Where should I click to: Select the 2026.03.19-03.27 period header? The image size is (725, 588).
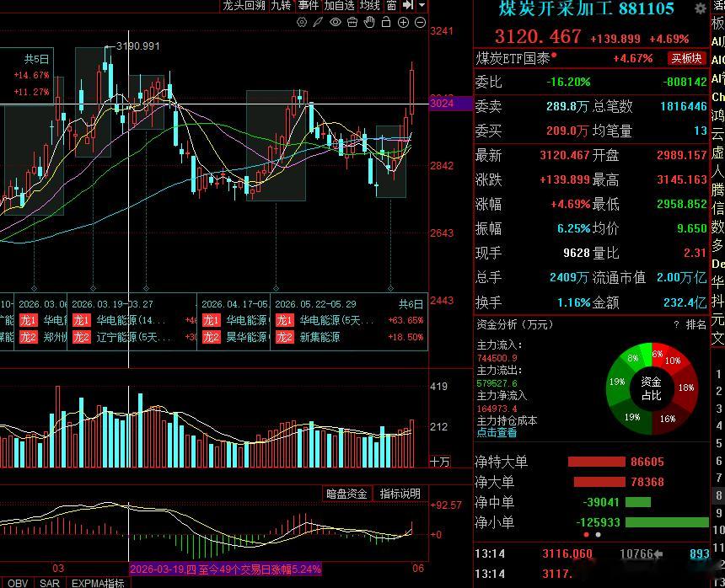(x=113, y=304)
